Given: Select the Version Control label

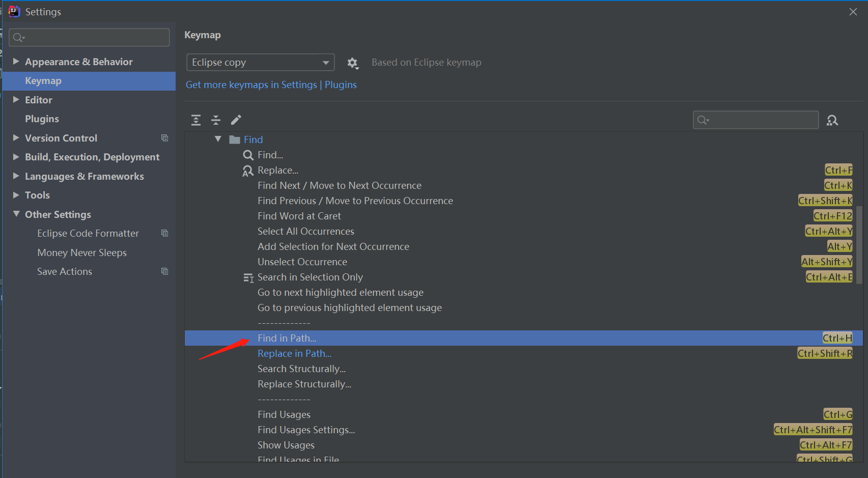Looking at the screenshot, I should (x=61, y=138).
